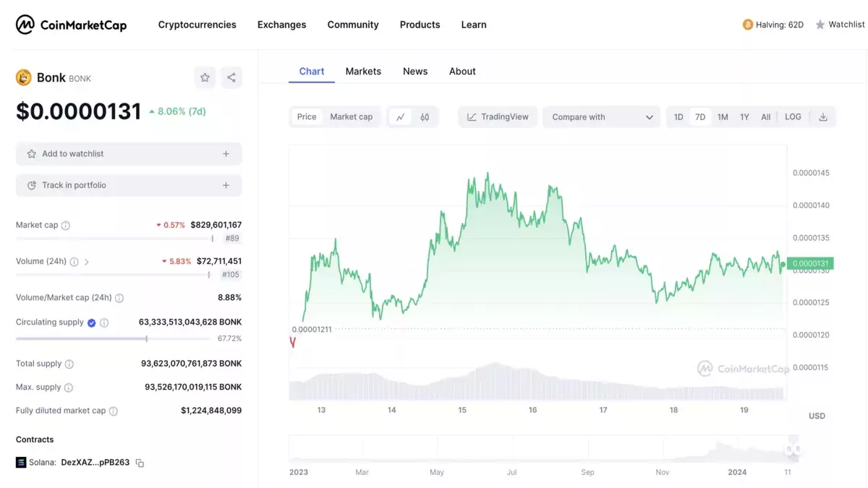Click the market cap rank slider
Viewport: 868px width, 488px height.
point(114,239)
